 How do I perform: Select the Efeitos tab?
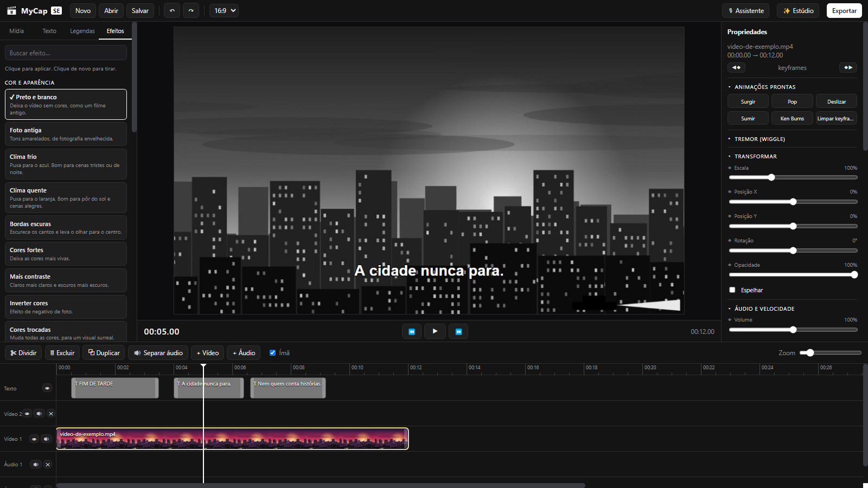click(x=115, y=31)
